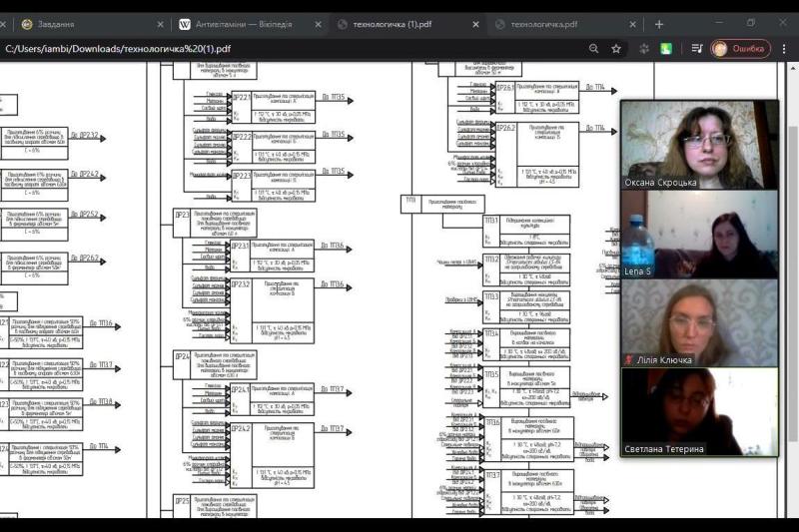799x532 pixels.
Task: Click the ДР2.2.1 label in the diagram
Action: click(x=242, y=97)
